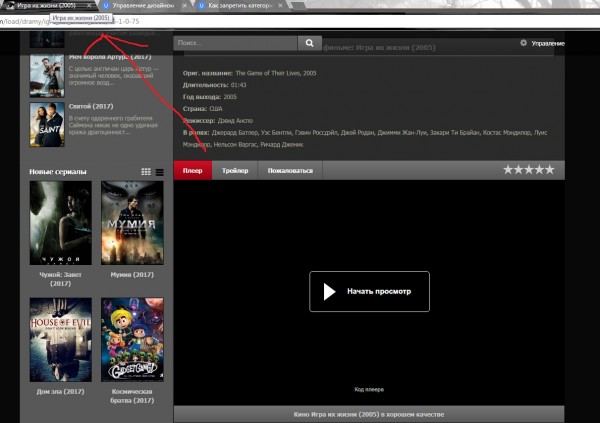The width and height of the screenshot is (600, 423).
Task: Click the search magnifier button
Action: pyautogui.click(x=309, y=43)
